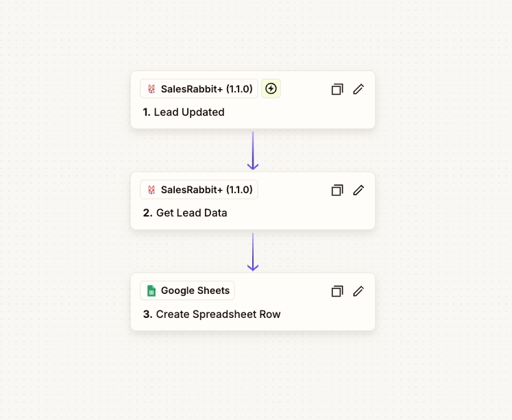This screenshot has height=420, width=512.
Task: Click the Google Sheets app label text
Action: (x=195, y=291)
